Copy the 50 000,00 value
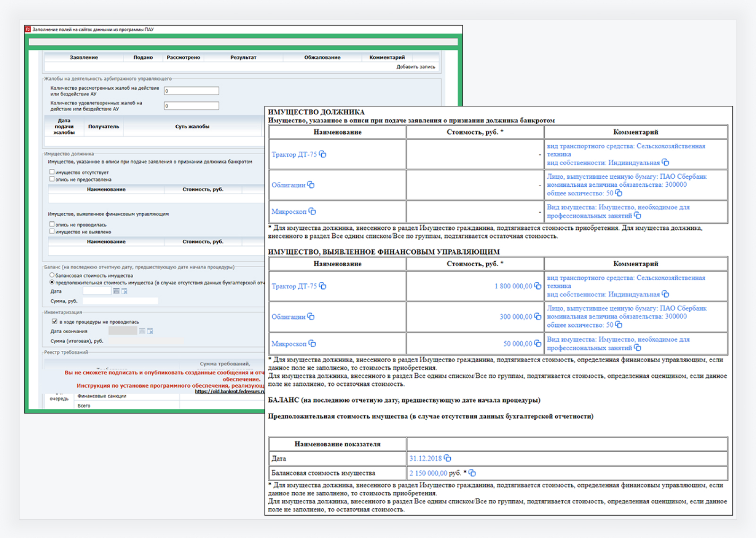This screenshot has height=538, width=756. 537,344
